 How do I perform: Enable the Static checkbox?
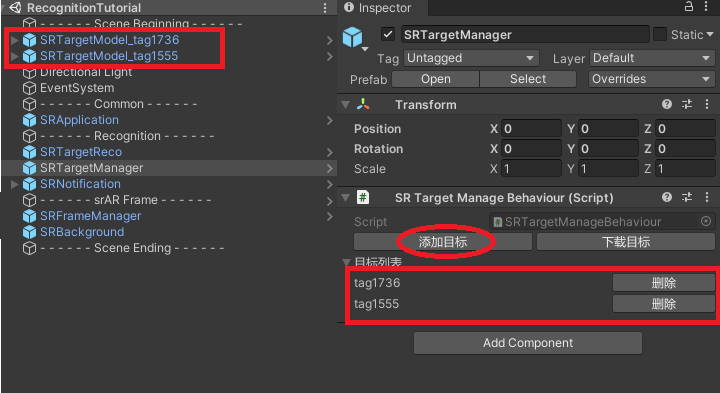(x=660, y=34)
